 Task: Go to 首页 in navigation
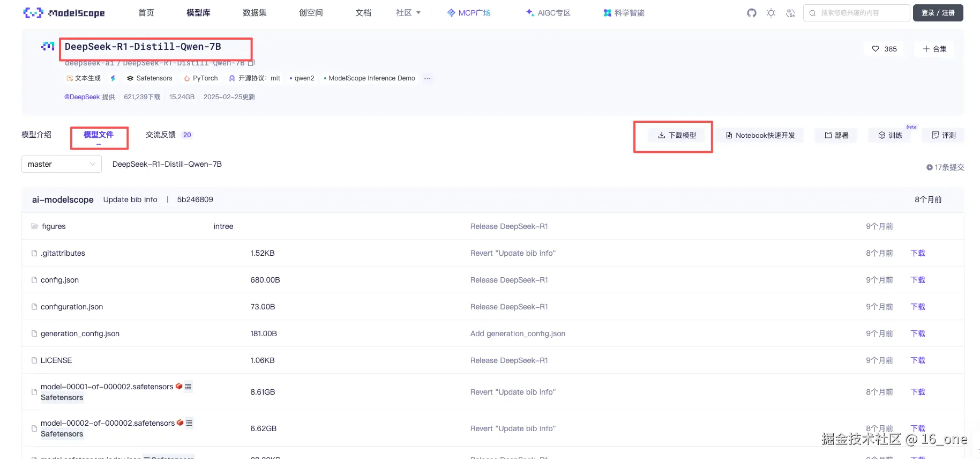pyautogui.click(x=146, y=13)
